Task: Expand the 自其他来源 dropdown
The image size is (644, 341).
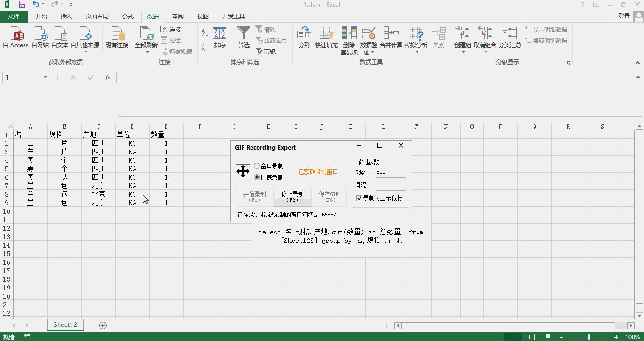Action: 85,51
